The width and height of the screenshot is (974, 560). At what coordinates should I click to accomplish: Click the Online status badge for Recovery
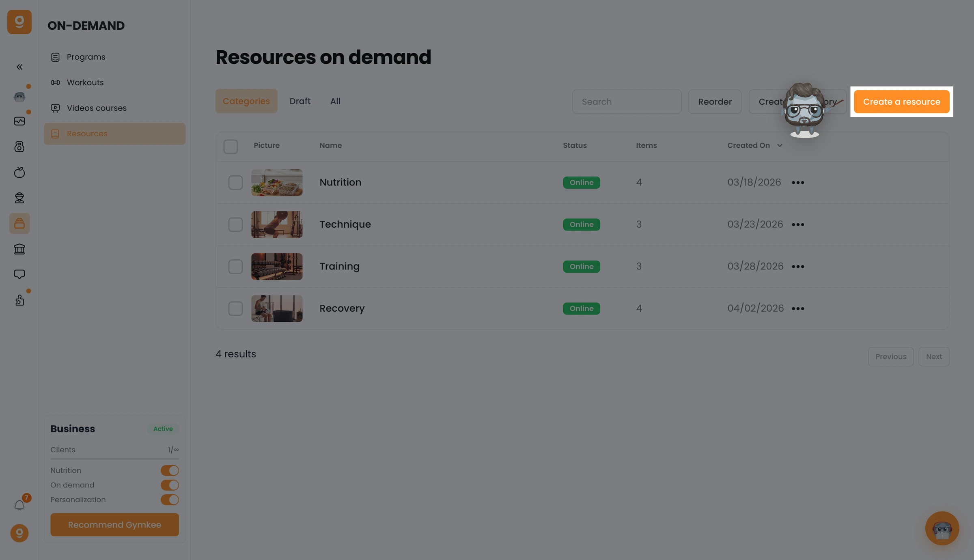pyautogui.click(x=581, y=308)
